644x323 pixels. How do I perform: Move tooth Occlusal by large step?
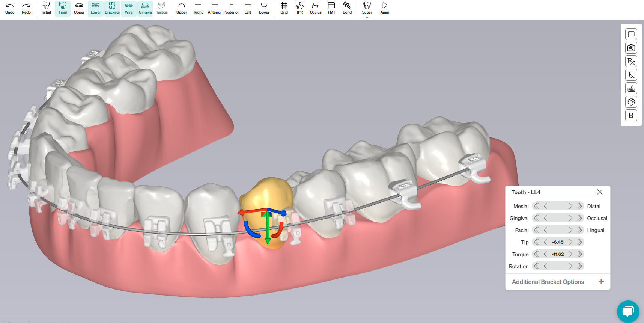point(580,218)
